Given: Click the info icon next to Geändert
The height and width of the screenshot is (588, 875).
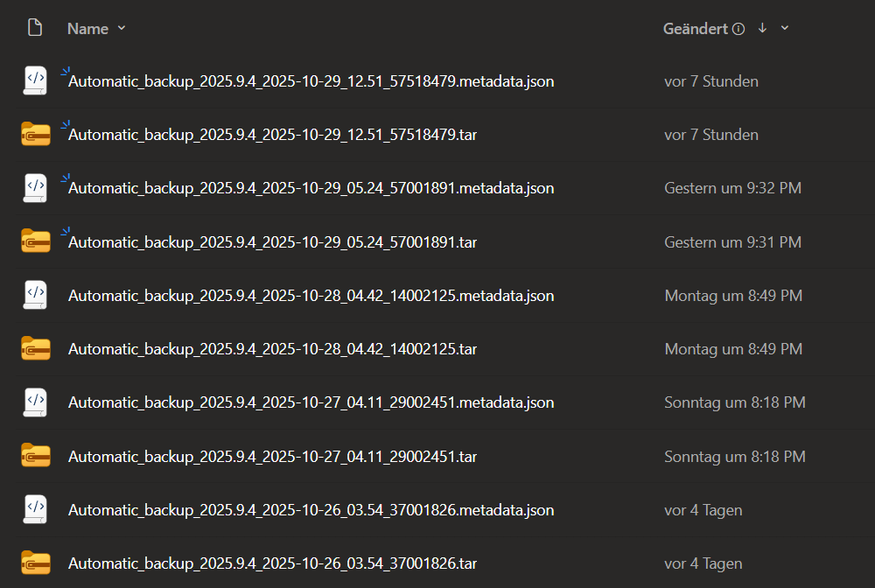Looking at the screenshot, I should tap(738, 29).
